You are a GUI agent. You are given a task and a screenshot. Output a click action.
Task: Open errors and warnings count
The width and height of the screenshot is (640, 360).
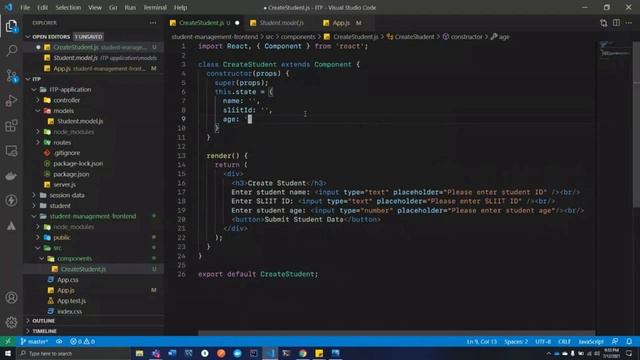(x=82, y=341)
